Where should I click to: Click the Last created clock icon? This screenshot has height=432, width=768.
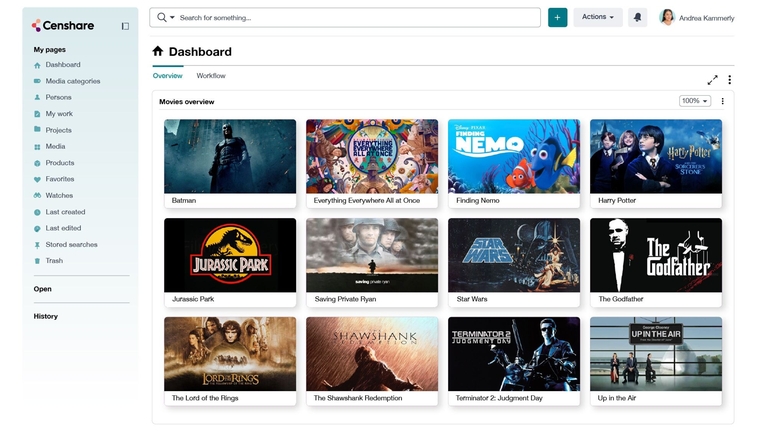pyautogui.click(x=37, y=212)
